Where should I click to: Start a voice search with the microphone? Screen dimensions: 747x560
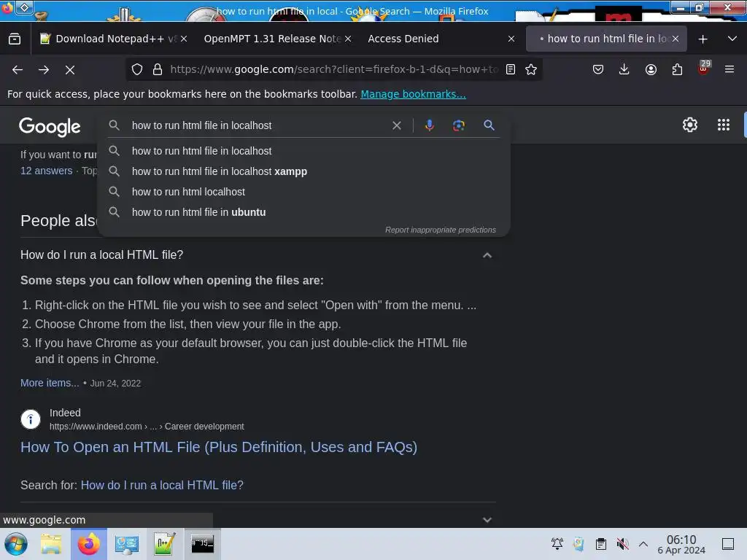[429, 125]
